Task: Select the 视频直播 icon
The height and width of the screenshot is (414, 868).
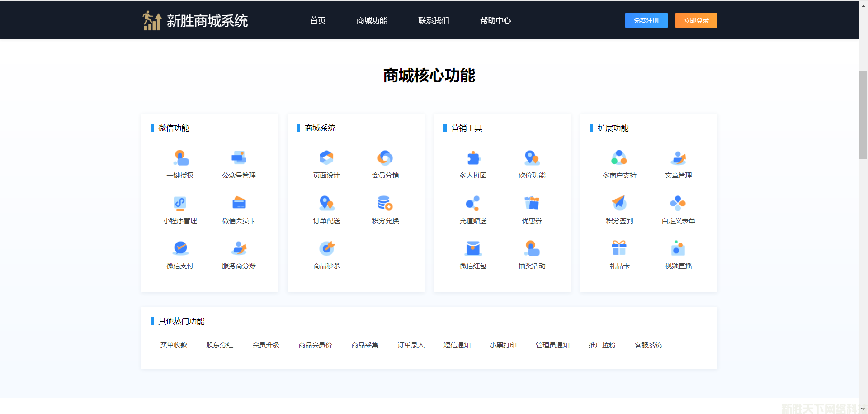Action: (x=678, y=248)
